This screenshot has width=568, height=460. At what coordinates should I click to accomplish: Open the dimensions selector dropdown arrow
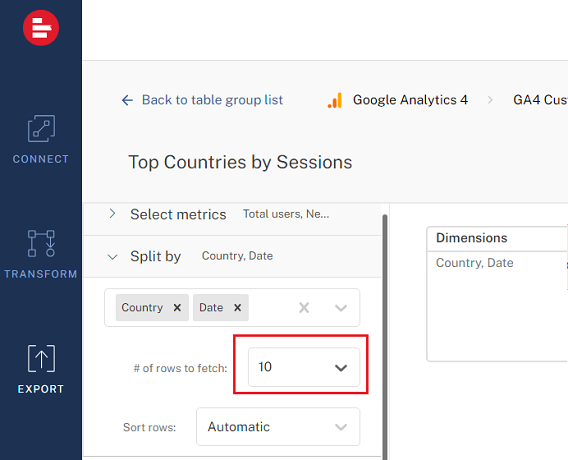341,308
